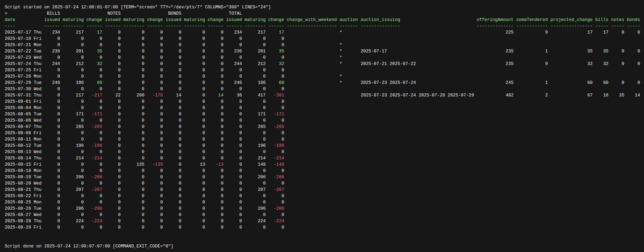Select the date '2025-07-22 Tue'

23,51
